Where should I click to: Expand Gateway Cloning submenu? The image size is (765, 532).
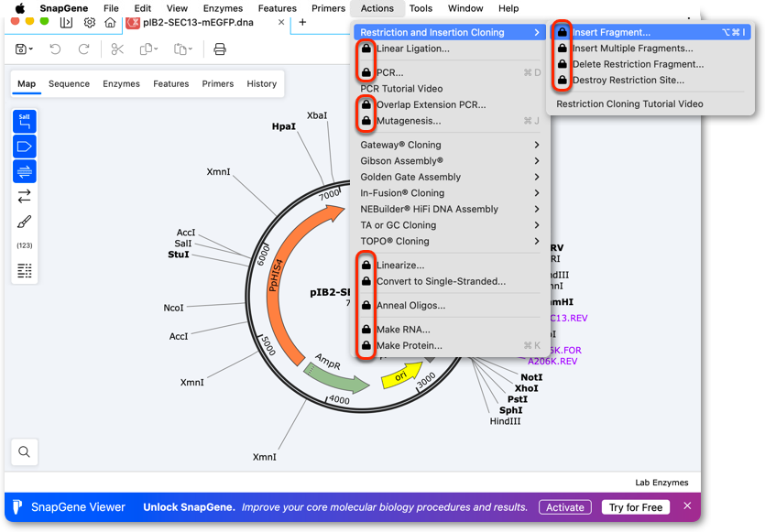[449, 145]
